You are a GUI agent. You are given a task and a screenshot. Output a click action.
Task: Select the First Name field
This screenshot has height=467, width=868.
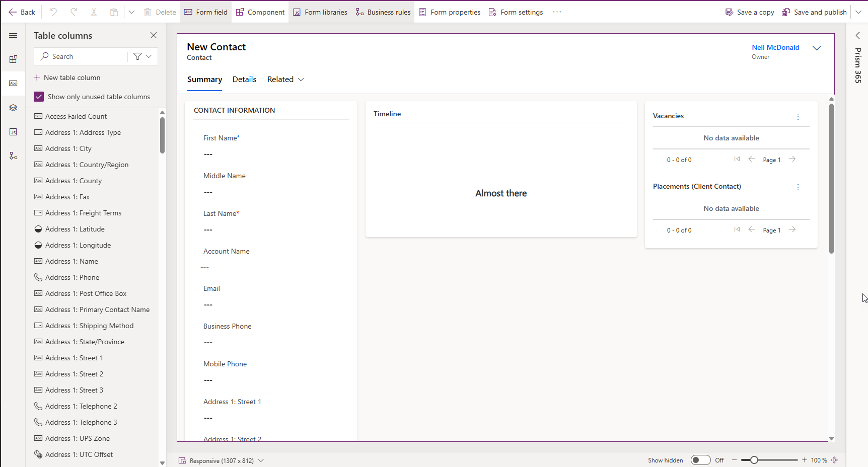tap(271, 146)
